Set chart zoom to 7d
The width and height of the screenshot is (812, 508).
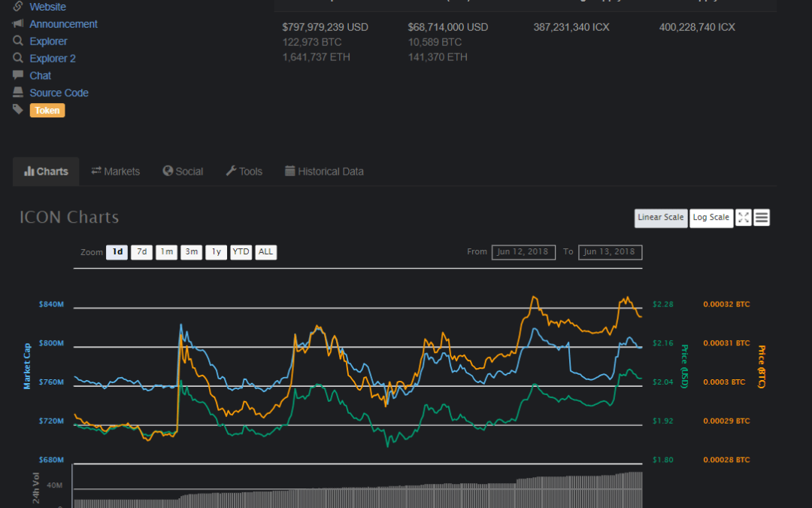141,252
